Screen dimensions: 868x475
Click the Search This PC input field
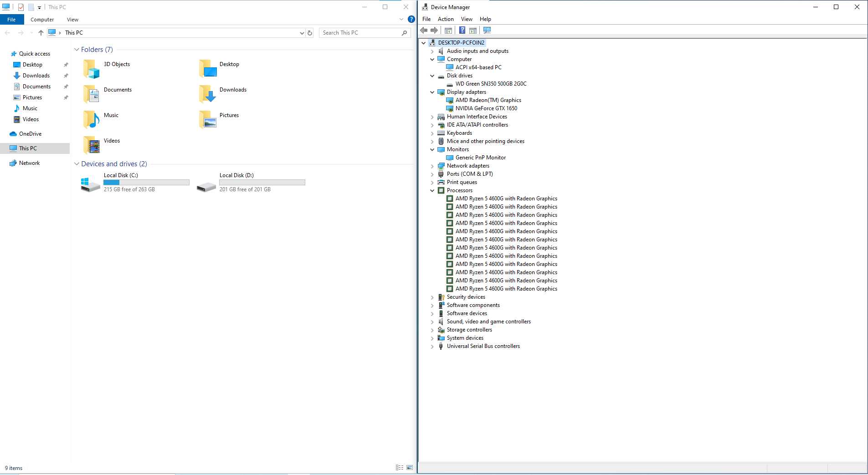(x=360, y=33)
